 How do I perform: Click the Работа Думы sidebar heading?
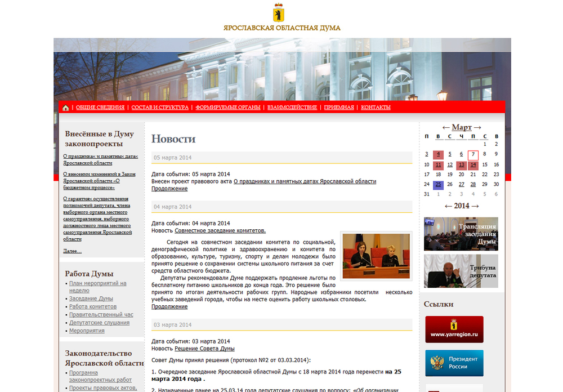(89, 274)
